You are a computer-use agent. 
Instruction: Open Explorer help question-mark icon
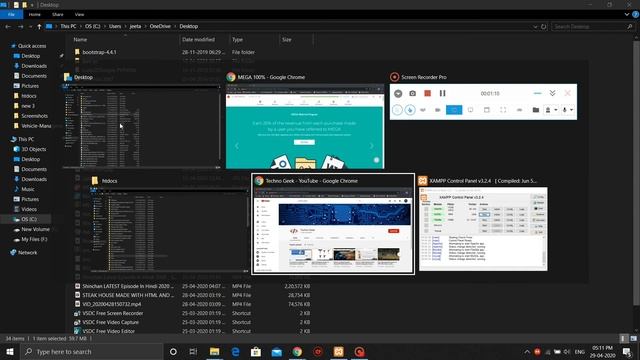coord(635,14)
